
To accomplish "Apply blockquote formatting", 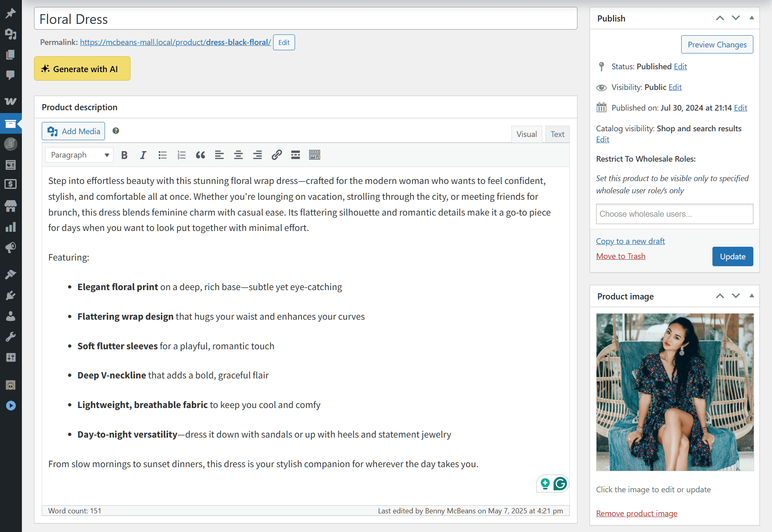I will pos(200,155).
